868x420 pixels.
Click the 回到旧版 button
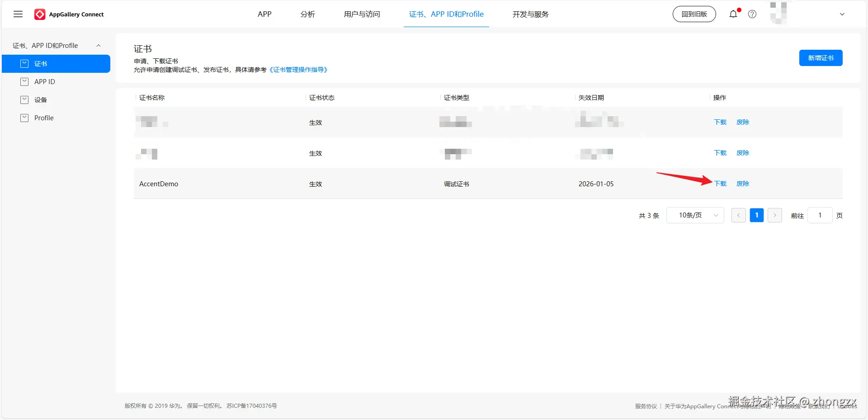pyautogui.click(x=694, y=14)
